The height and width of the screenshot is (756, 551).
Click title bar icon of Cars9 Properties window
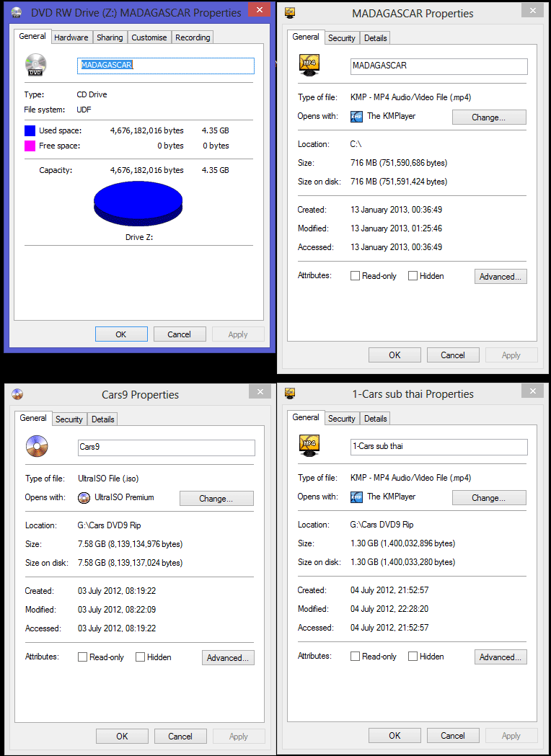[x=17, y=394]
